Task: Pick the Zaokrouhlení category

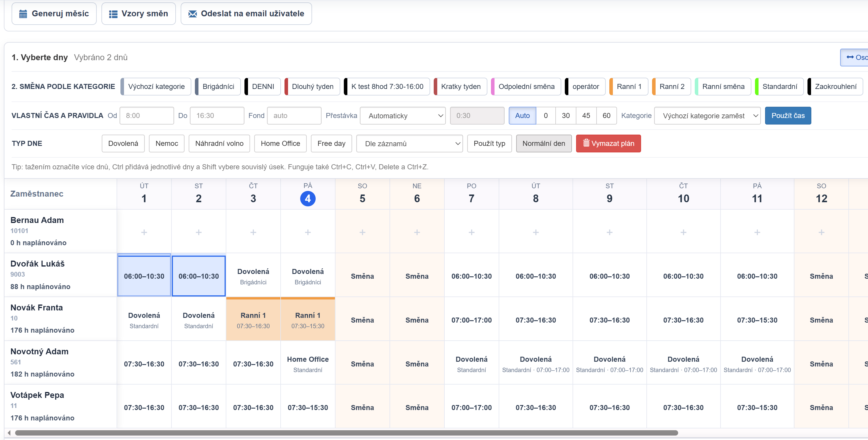Action: [x=835, y=87]
